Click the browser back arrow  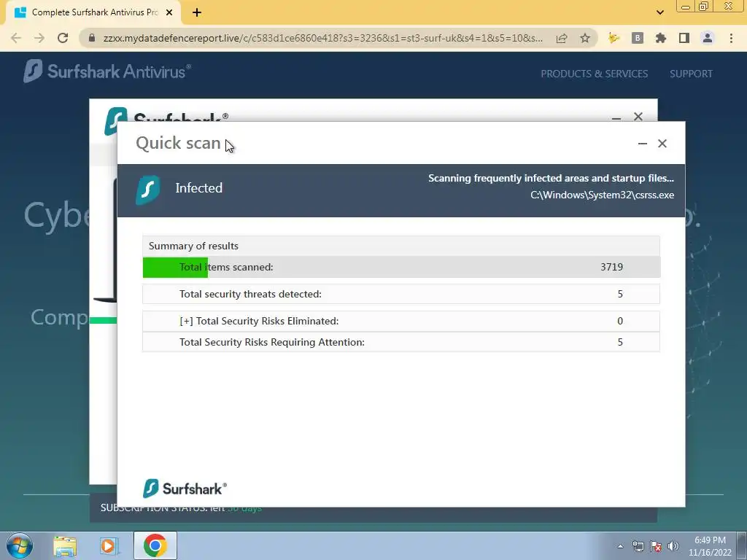[x=16, y=38]
